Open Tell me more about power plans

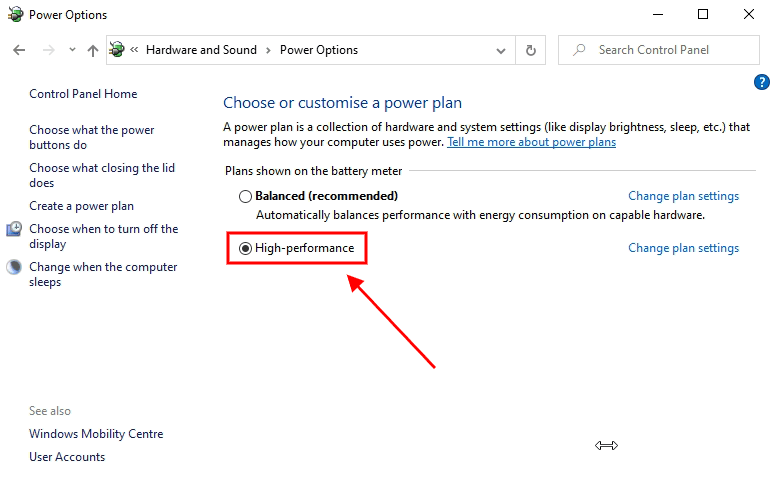click(531, 142)
